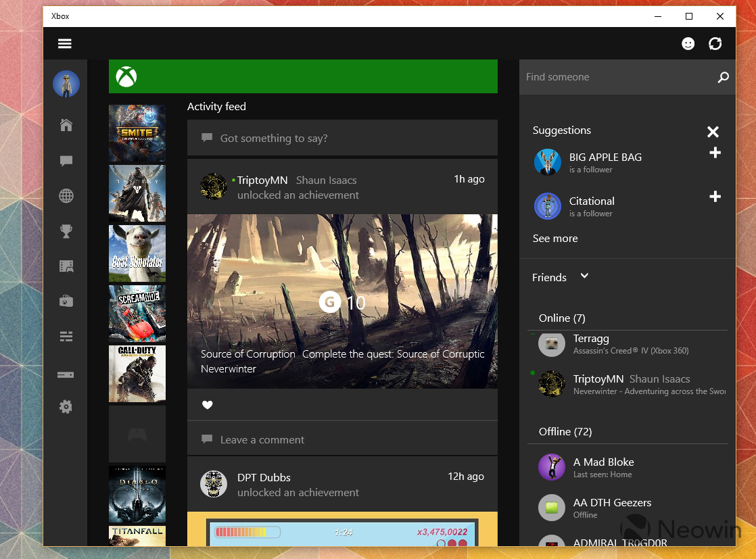Open Messages speech bubble in sidebar
756x559 pixels.
(66, 160)
